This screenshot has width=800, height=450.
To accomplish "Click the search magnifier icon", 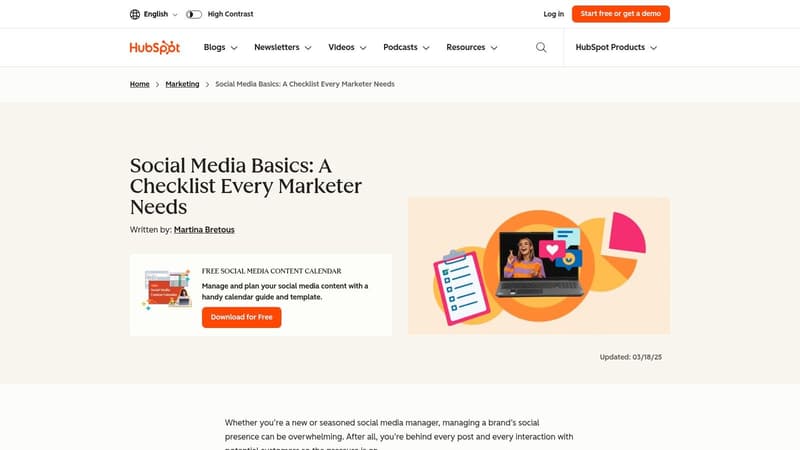I will tap(541, 47).
